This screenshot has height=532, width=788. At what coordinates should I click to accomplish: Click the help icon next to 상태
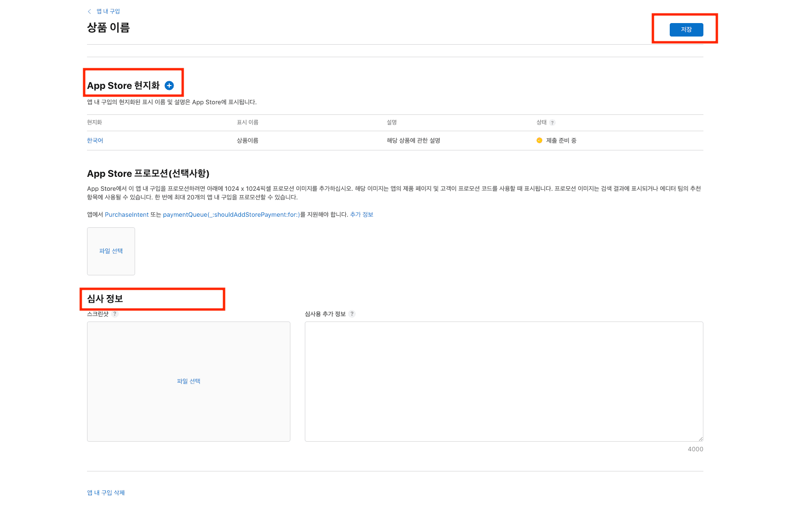tap(552, 123)
